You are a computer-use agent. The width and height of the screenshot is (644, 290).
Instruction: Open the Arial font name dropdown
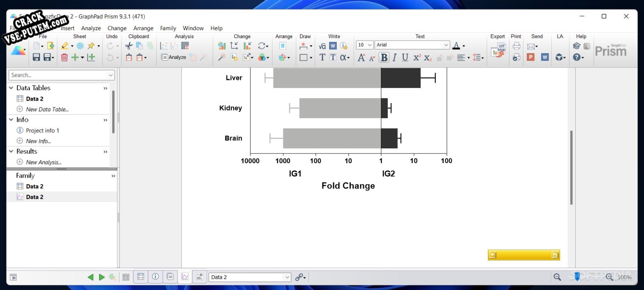[412, 45]
